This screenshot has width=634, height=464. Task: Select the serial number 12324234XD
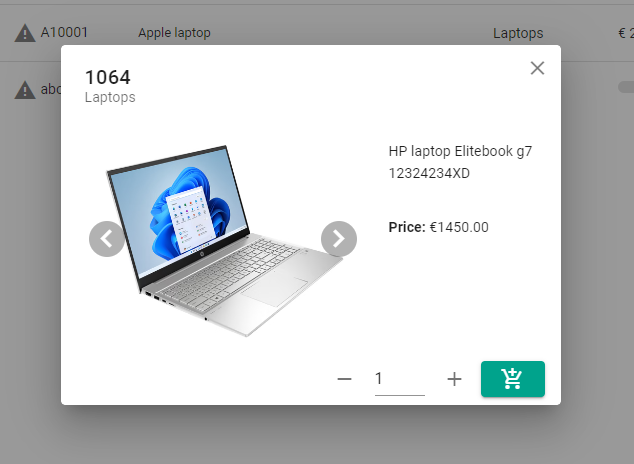(x=429, y=173)
